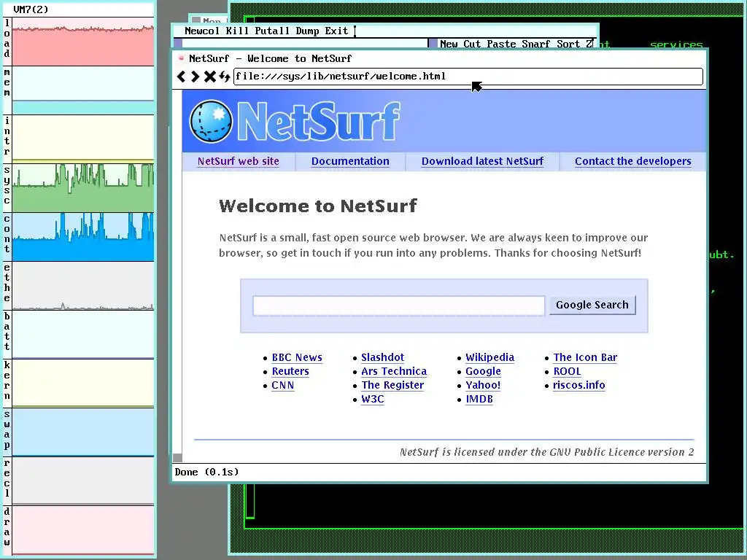Click the sysc graph in stats
Image resolution: width=747 pixels, height=560 pixels.
point(83,187)
